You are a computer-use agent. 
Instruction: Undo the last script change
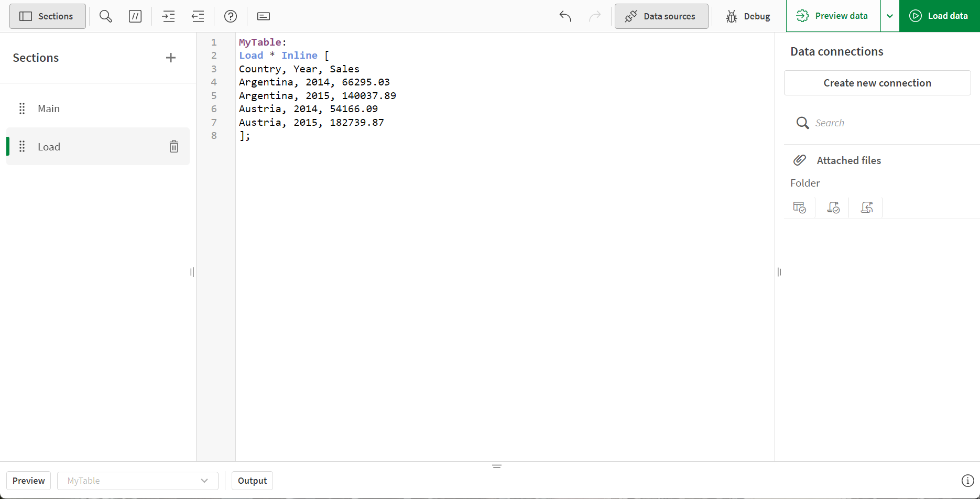(x=565, y=16)
